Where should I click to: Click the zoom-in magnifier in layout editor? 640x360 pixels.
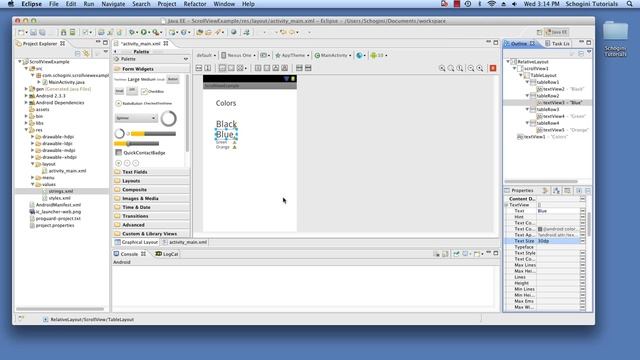pyautogui.click(x=480, y=68)
